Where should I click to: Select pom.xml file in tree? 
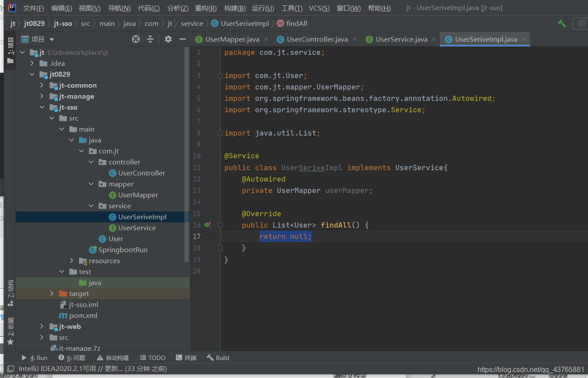[x=83, y=316]
